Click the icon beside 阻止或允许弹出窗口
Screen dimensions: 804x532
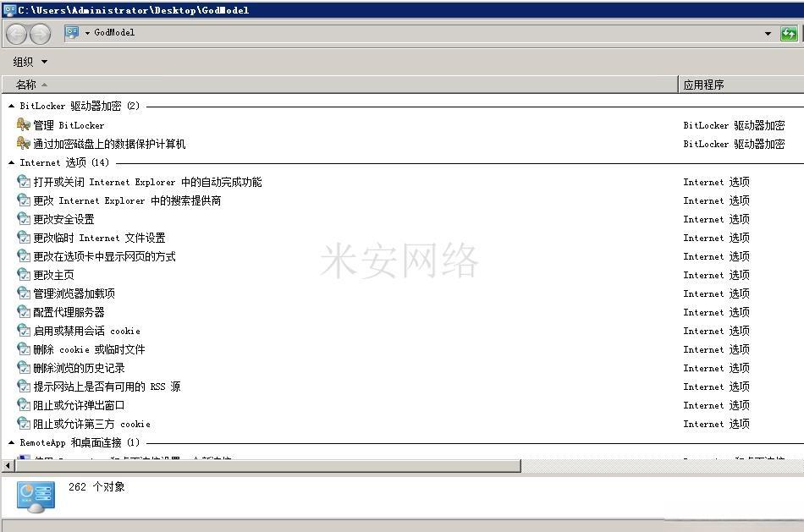[x=24, y=405]
